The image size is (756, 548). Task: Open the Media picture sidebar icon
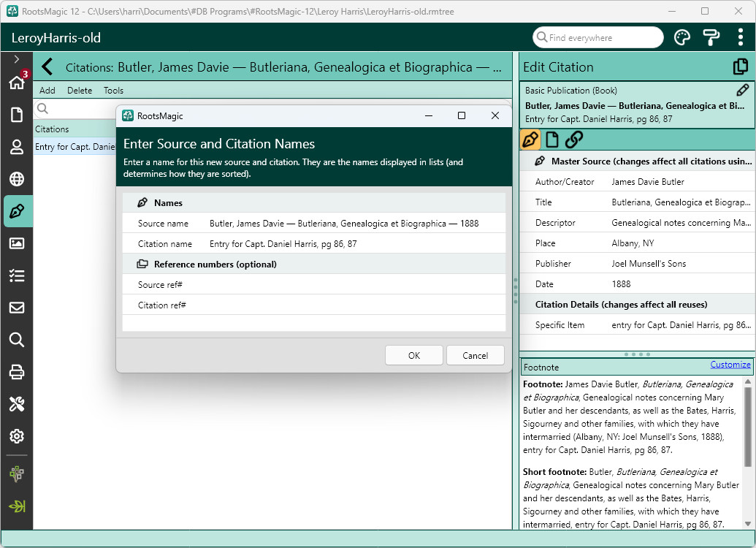click(16, 243)
